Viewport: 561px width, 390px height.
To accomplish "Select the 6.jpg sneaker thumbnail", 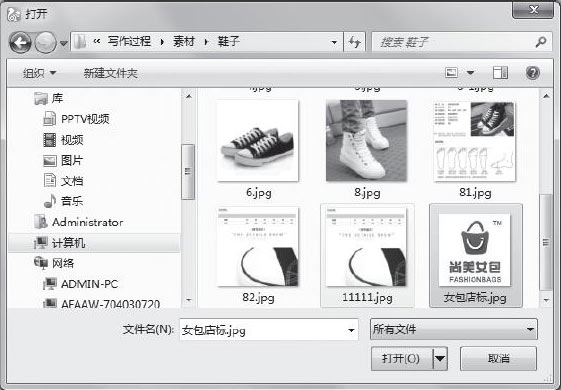I will coord(258,141).
